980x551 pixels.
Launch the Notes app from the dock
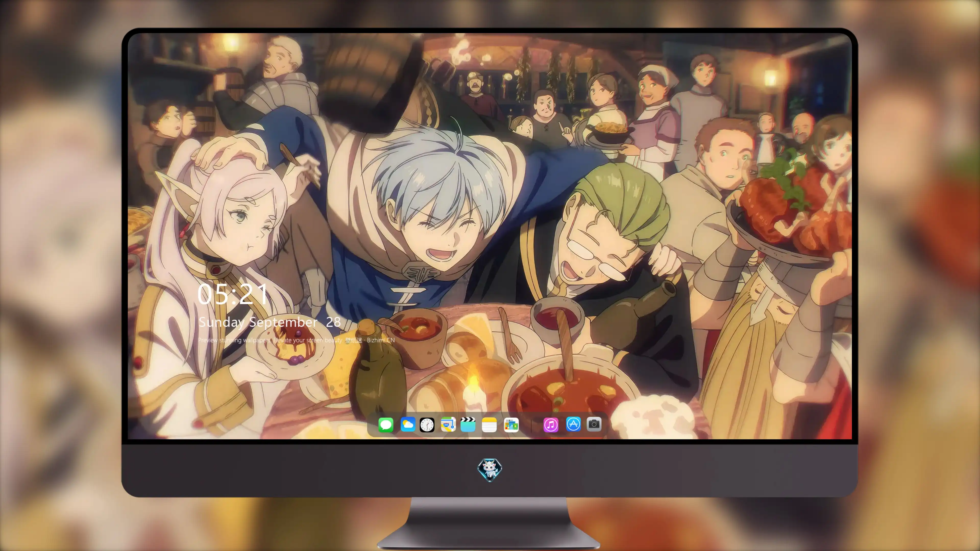pos(489,424)
